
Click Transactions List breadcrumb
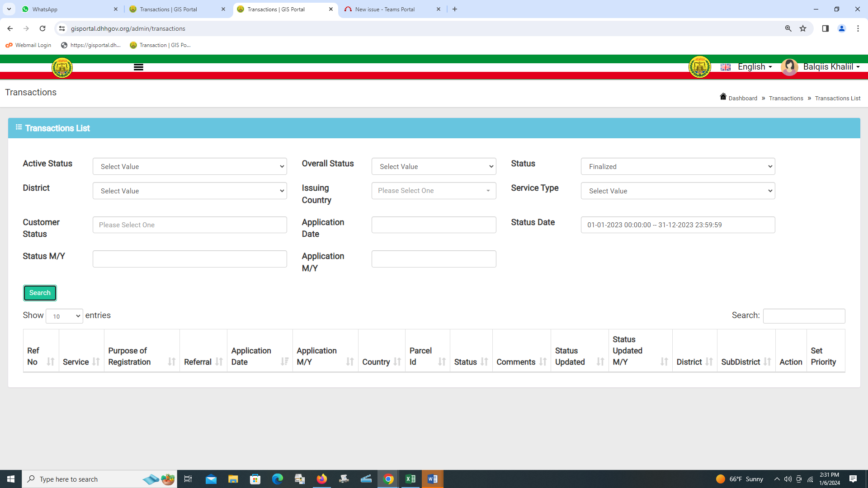(837, 98)
